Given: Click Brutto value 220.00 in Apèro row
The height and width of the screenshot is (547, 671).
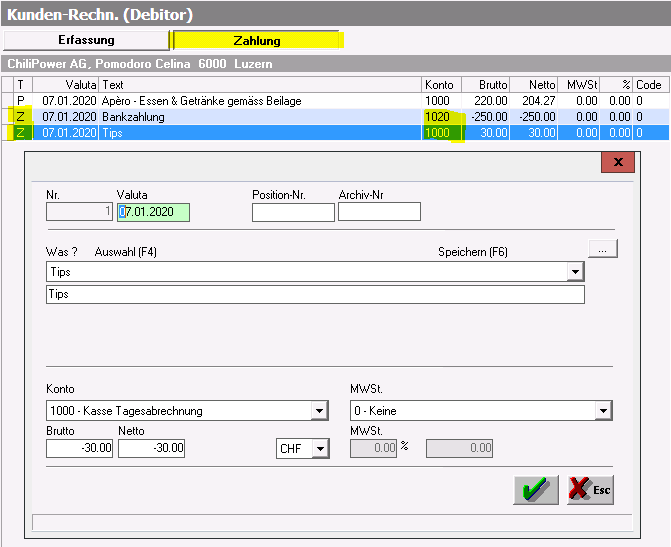Looking at the screenshot, I should coord(490,101).
